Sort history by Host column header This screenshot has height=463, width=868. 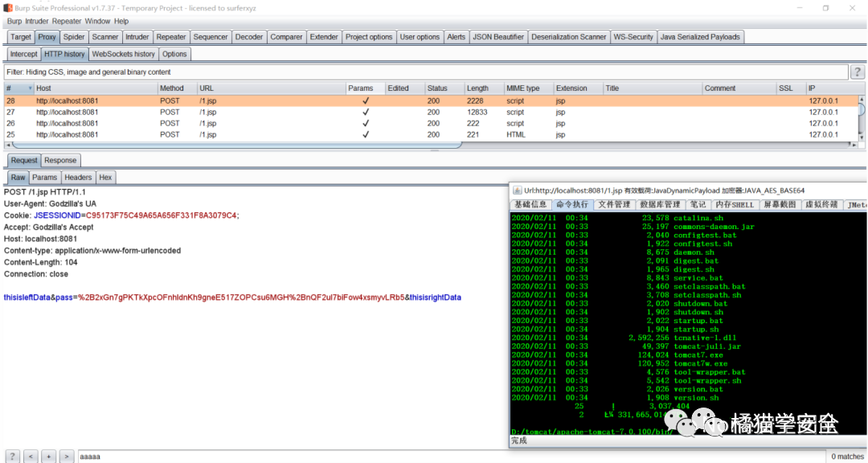95,88
